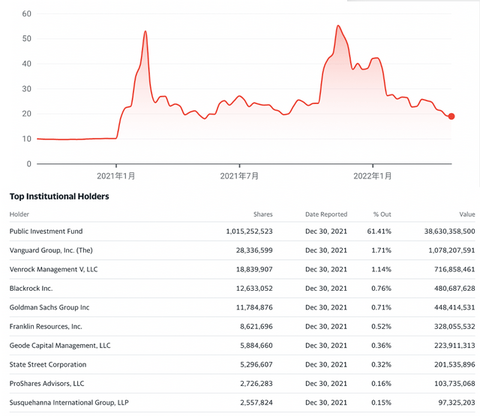Click the 0.76% out value
The height and width of the screenshot is (416, 480).
tap(381, 288)
